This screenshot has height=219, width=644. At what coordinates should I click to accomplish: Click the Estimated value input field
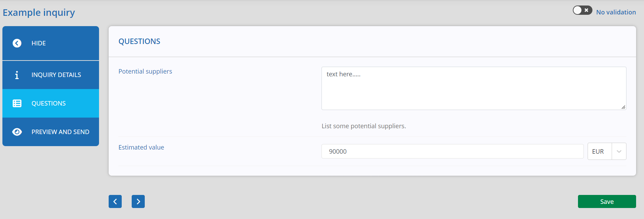point(452,151)
